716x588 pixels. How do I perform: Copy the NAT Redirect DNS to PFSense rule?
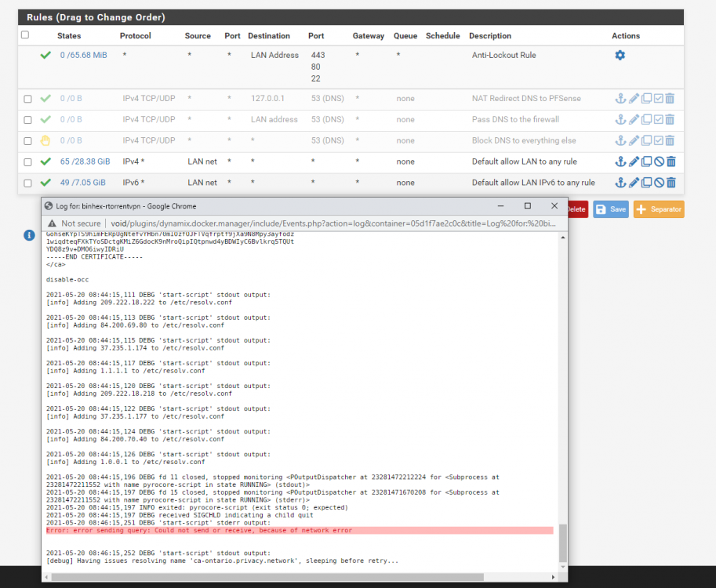(x=646, y=98)
